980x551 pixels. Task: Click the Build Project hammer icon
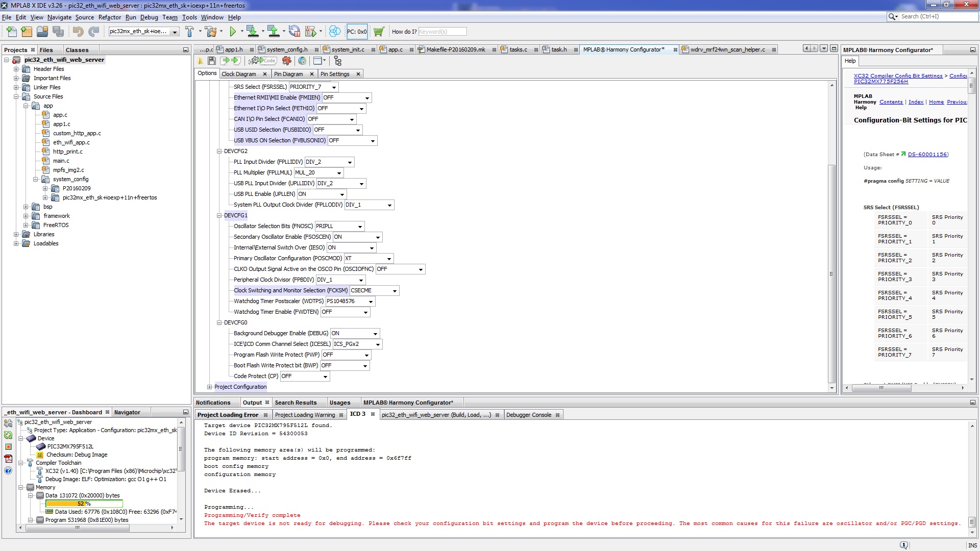[x=189, y=32]
